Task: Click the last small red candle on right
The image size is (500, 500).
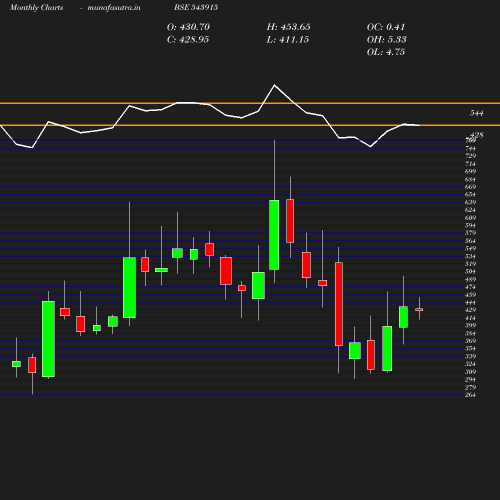Action: point(419,310)
